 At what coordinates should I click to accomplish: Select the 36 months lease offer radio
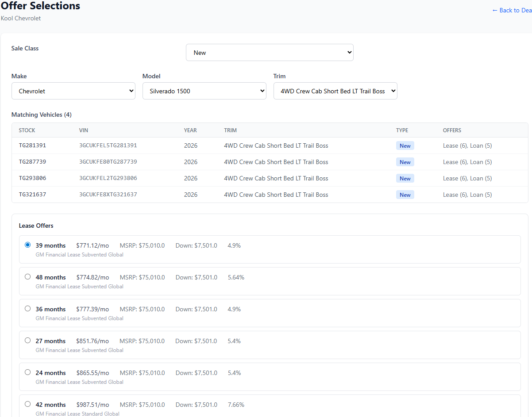click(x=28, y=309)
